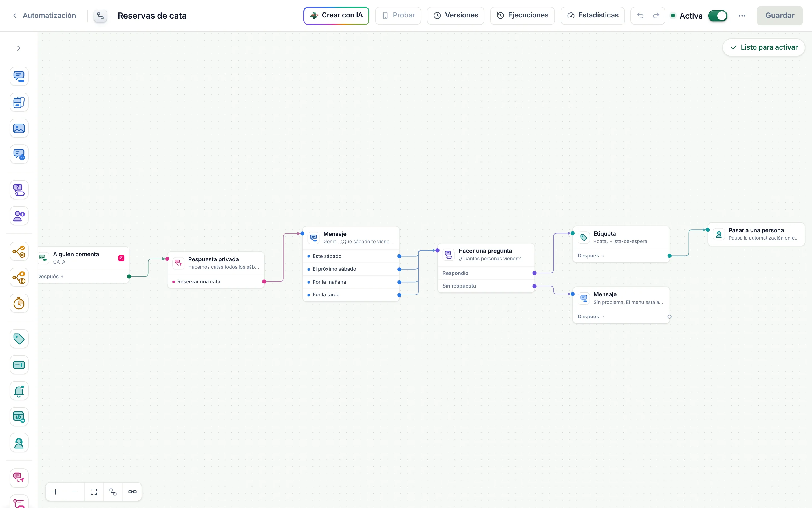
Task: Edit the Reservas de cata title
Action: click(152, 16)
